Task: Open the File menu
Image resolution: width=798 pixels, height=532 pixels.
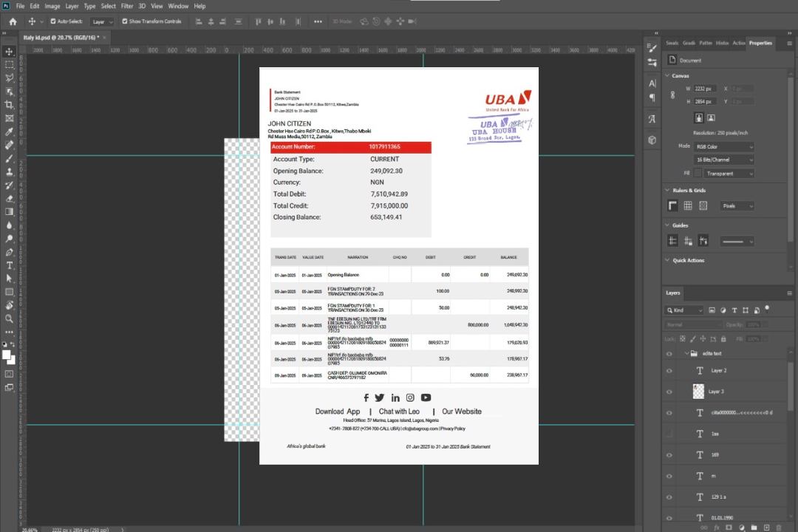Action: pyautogui.click(x=20, y=6)
